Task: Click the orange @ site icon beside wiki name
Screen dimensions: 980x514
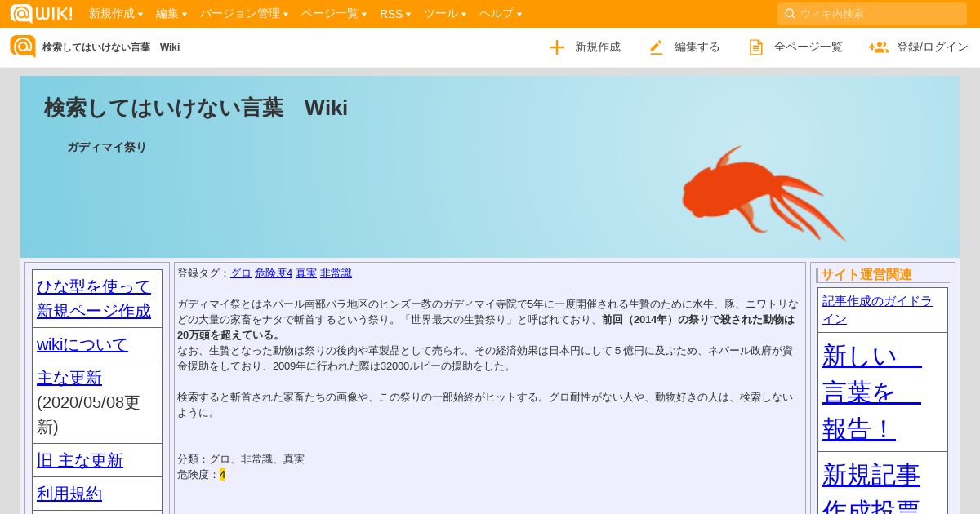Action: (x=23, y=47)
